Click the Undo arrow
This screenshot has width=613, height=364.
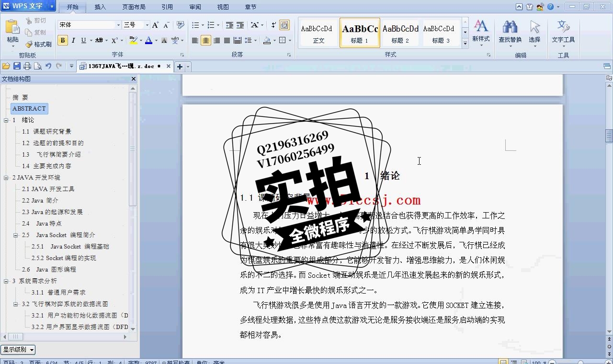point(48,66)
